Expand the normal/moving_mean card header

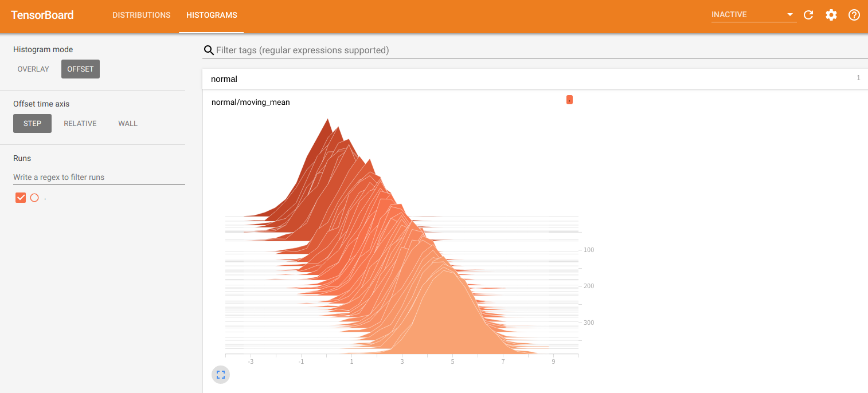point(251,102)
